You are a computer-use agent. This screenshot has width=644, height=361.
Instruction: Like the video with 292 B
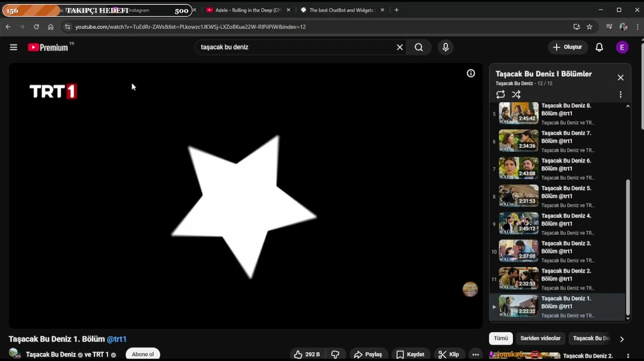point(307,354)
